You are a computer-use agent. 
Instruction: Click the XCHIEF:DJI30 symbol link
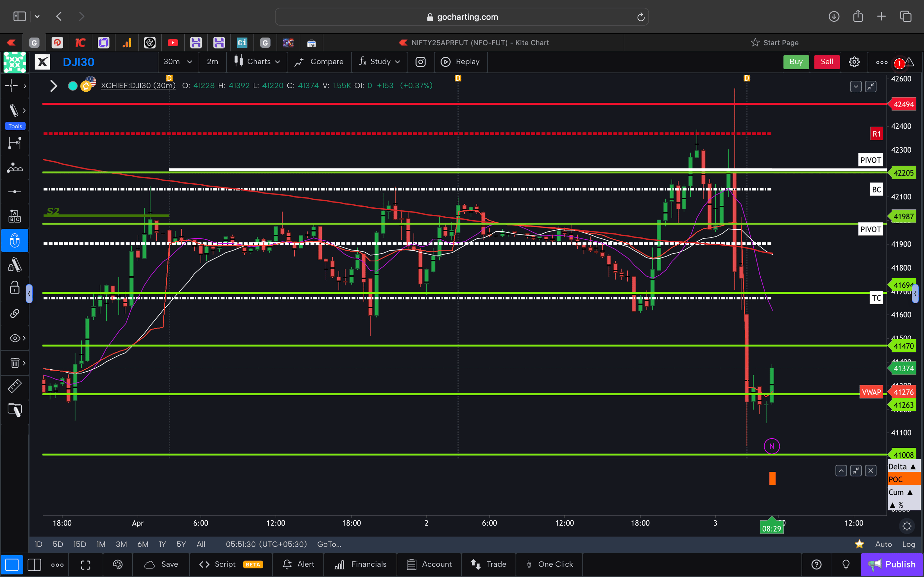pos(138,85)
